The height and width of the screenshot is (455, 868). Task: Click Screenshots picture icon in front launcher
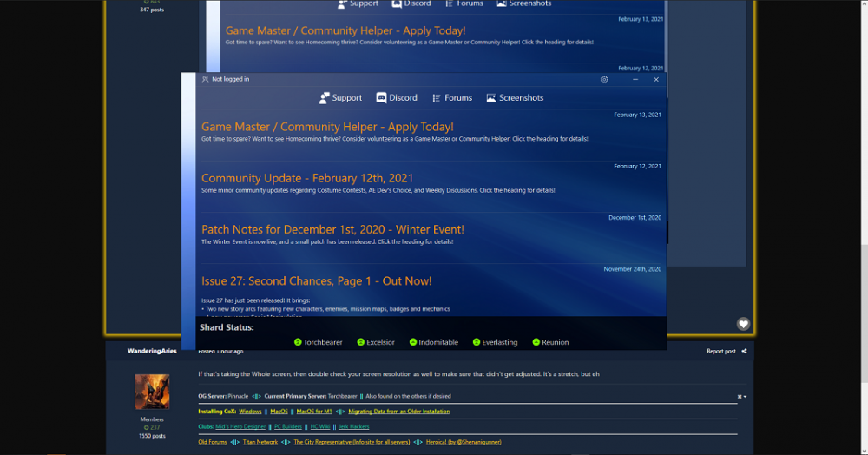[x=491, y=98]
